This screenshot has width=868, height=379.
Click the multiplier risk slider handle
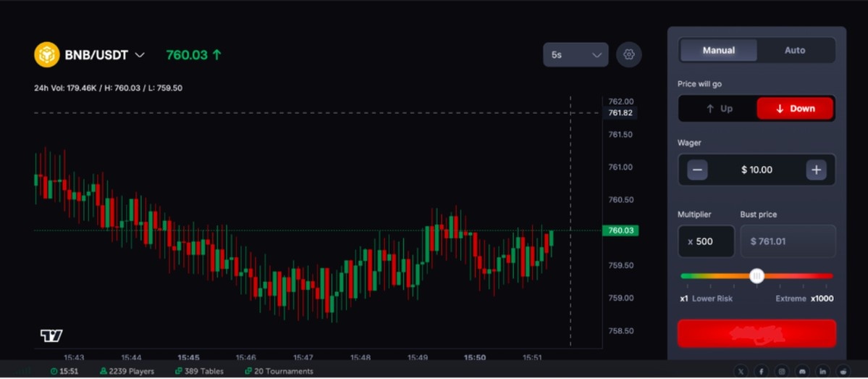pos(757,276)
